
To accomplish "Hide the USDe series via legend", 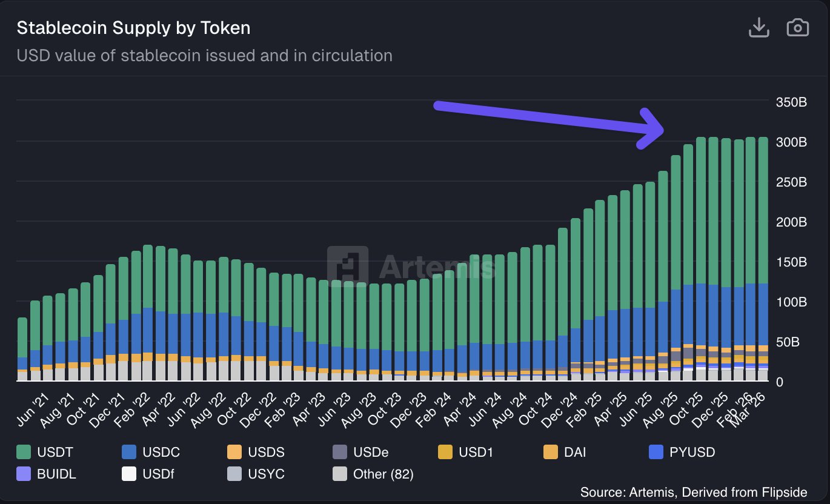I will [x=371, y=452].
